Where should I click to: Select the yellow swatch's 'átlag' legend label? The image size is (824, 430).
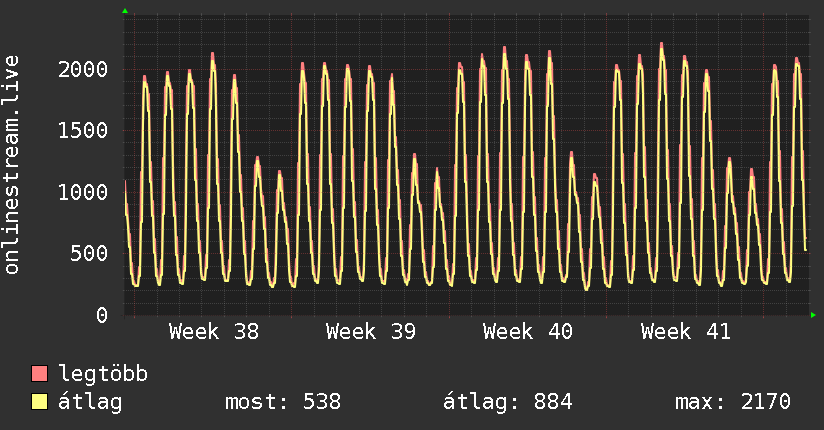(90, 402)
